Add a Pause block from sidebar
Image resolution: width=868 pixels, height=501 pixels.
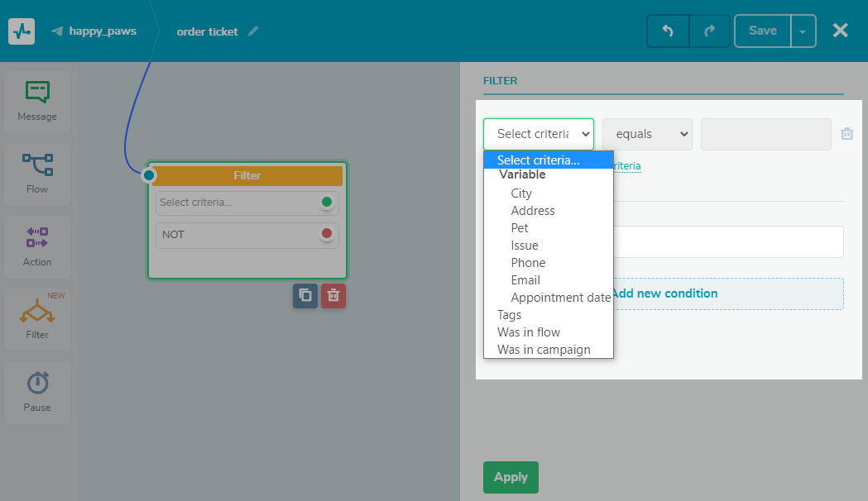tap(37, 392)
